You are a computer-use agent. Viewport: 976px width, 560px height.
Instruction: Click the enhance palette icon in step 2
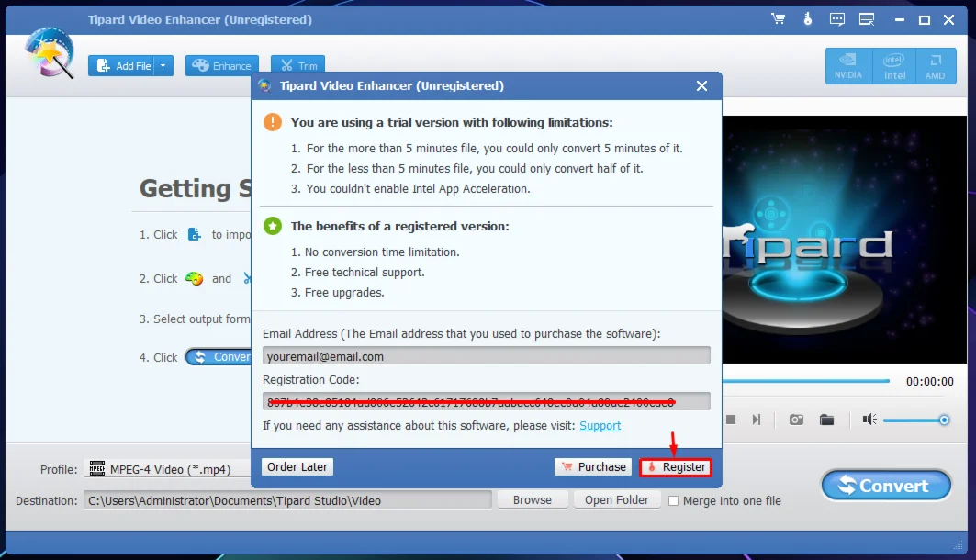tap(195, 278)
